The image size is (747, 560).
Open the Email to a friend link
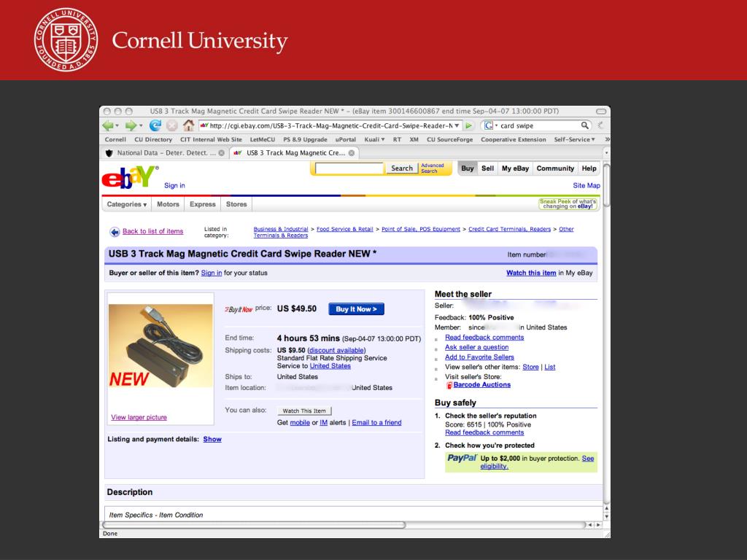tap(376, 423)
